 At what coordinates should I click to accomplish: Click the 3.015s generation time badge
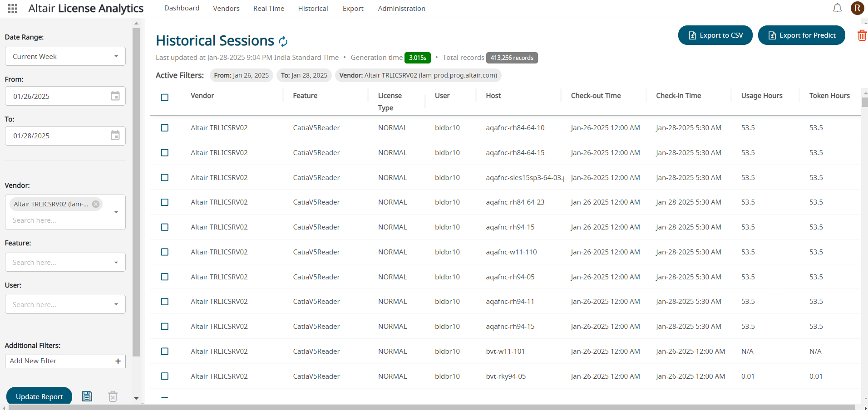click(x=418, y=58)
